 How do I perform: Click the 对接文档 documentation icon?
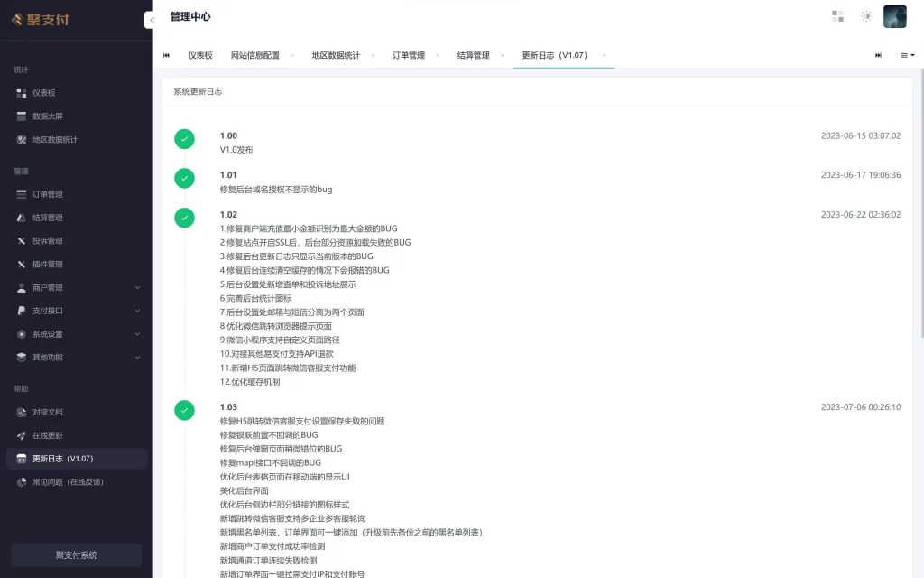20,411
